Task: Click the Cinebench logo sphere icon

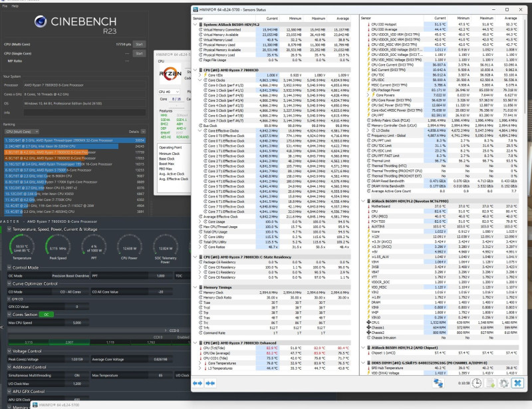Action: (x=41, y=22)
